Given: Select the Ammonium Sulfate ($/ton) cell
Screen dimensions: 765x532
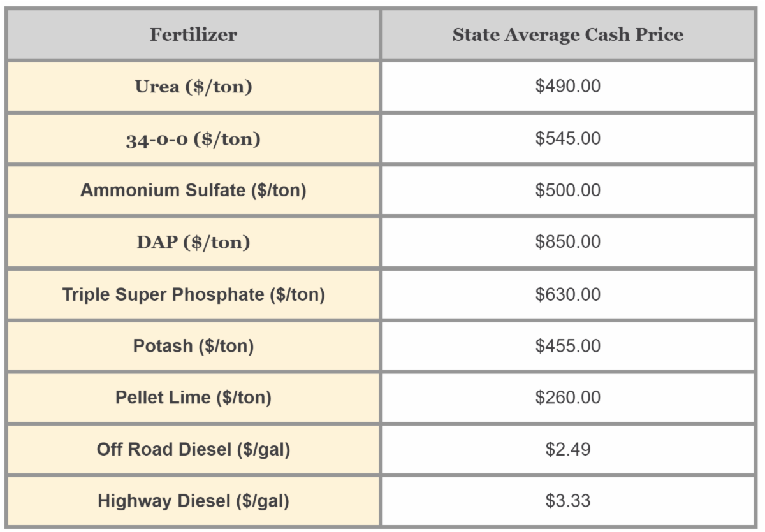Looking at the screenshot, I should click(193, 191).
